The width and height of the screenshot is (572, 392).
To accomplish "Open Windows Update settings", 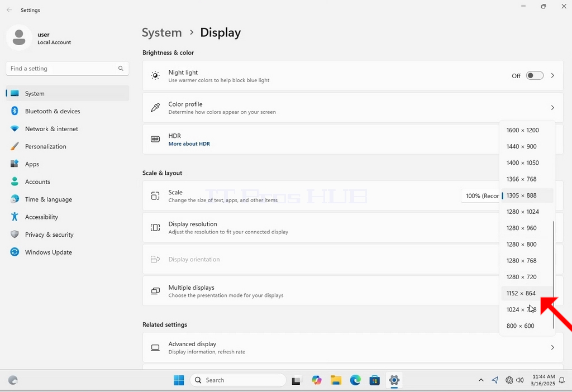I will click(x=68, y=252).
